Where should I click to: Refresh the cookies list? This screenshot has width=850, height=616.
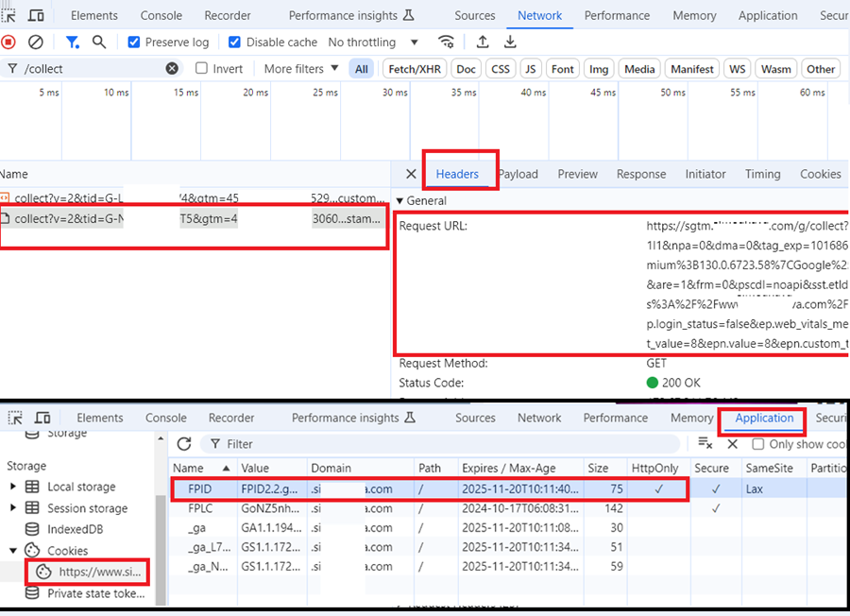183,443
